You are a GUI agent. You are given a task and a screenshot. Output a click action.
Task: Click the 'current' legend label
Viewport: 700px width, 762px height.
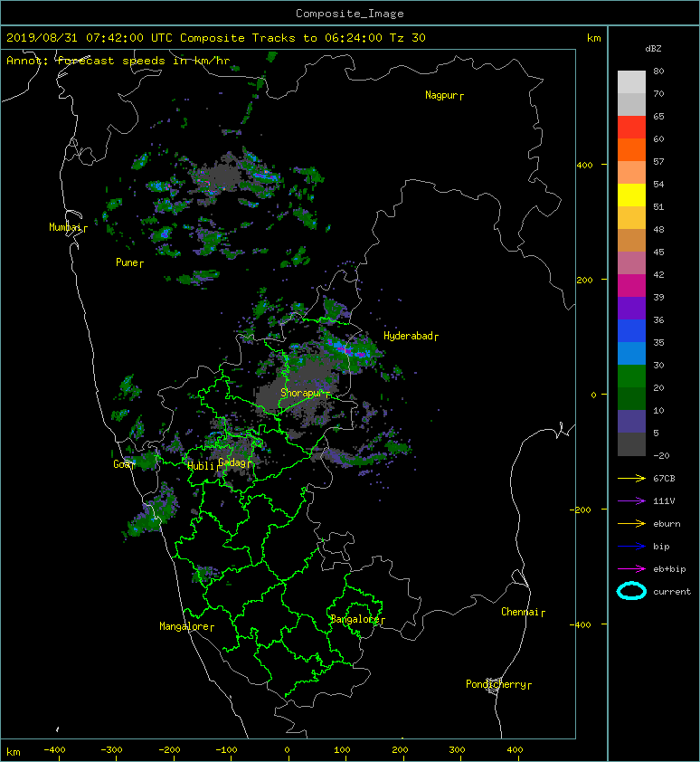(672, 592)
